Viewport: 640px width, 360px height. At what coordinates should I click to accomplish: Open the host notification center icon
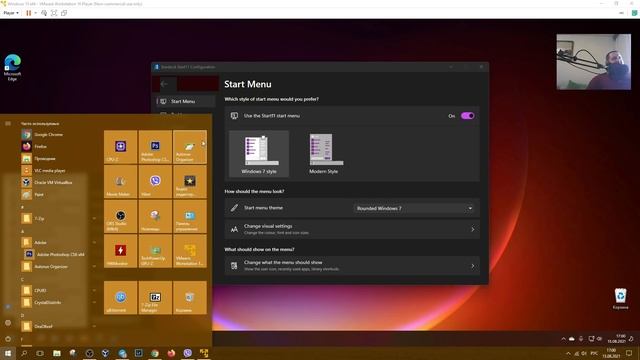[x=629, y=353]
